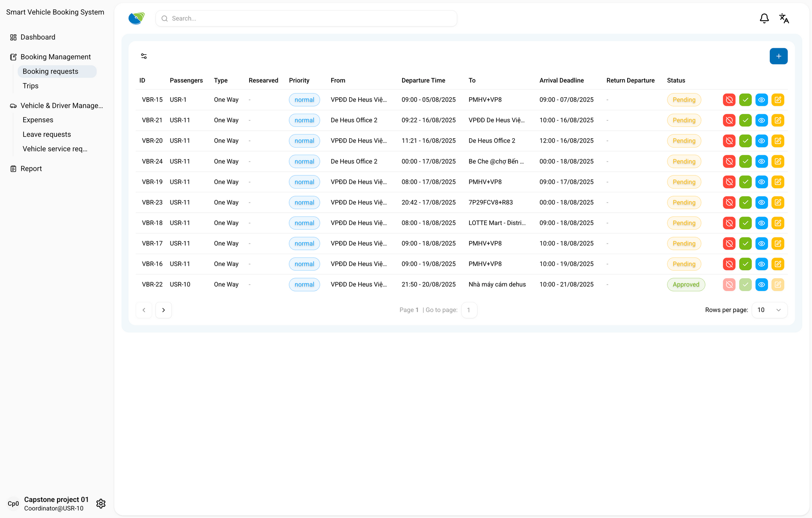Show VBR-18 details using eye icon

coord(761,223)
